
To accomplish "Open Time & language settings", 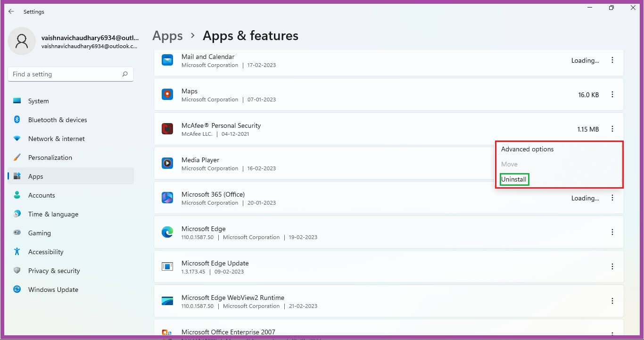I will click(x=71, y=214).
